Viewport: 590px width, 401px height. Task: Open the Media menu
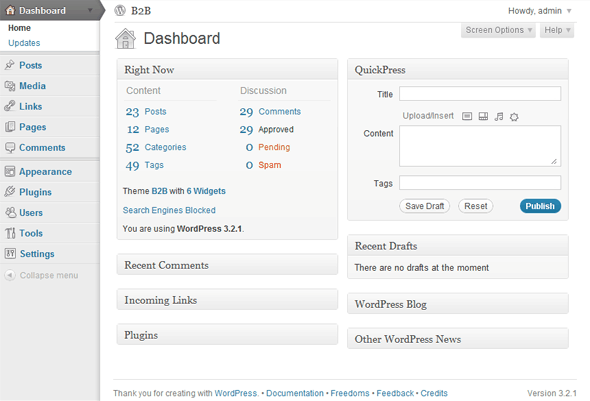click(32, 86)
